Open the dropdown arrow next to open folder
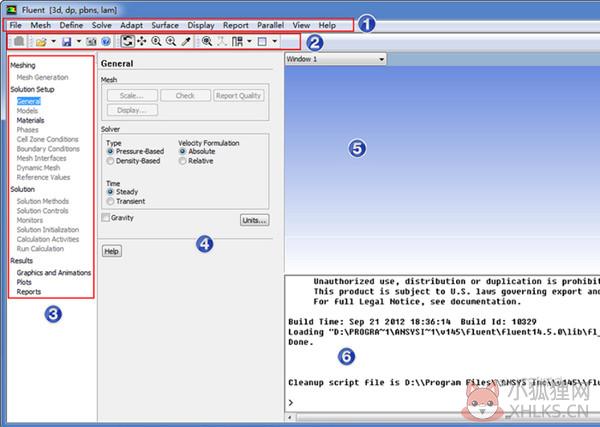 54,41
